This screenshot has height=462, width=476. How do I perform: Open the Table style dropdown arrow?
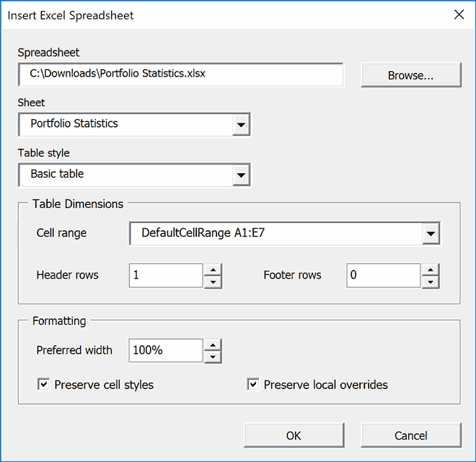click(241, 175)
